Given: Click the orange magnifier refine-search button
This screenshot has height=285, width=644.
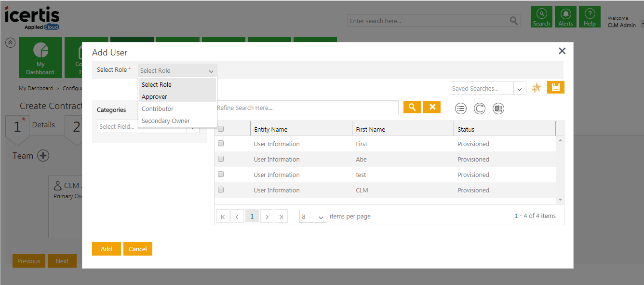Looking at the screenshot, I should point(412,107).
